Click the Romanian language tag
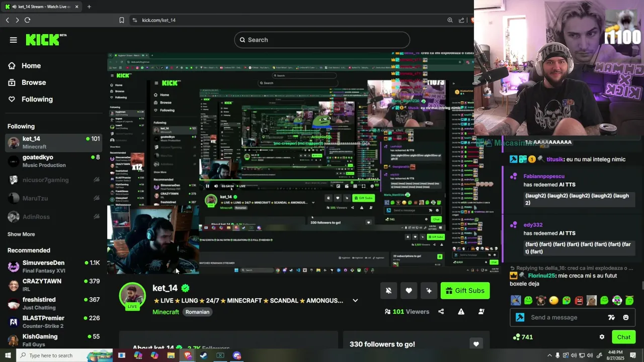The image size is (644, 362). [x=197, y=312]
